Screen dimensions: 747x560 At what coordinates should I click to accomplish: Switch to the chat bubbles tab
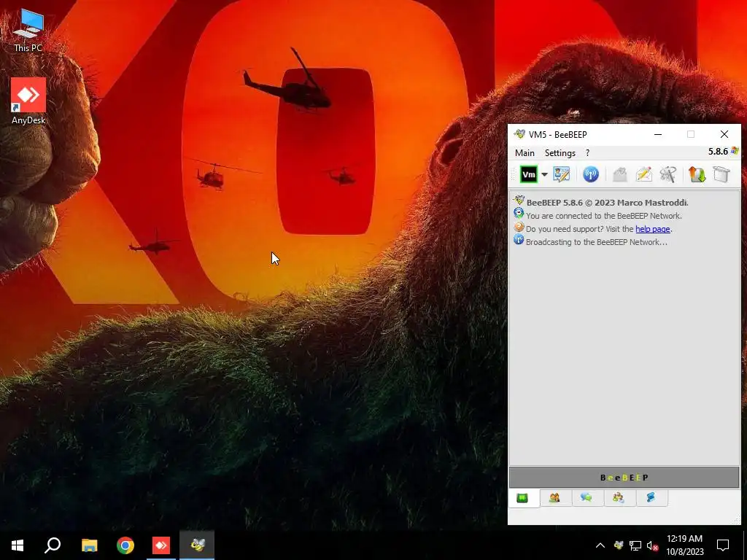tap(587, 498)
